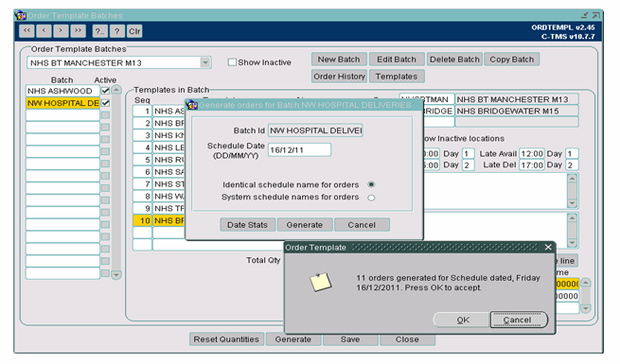Select Identical schedule name for orders radio
The width and height of the screenshot is (620, 364).
click(371, 184)
